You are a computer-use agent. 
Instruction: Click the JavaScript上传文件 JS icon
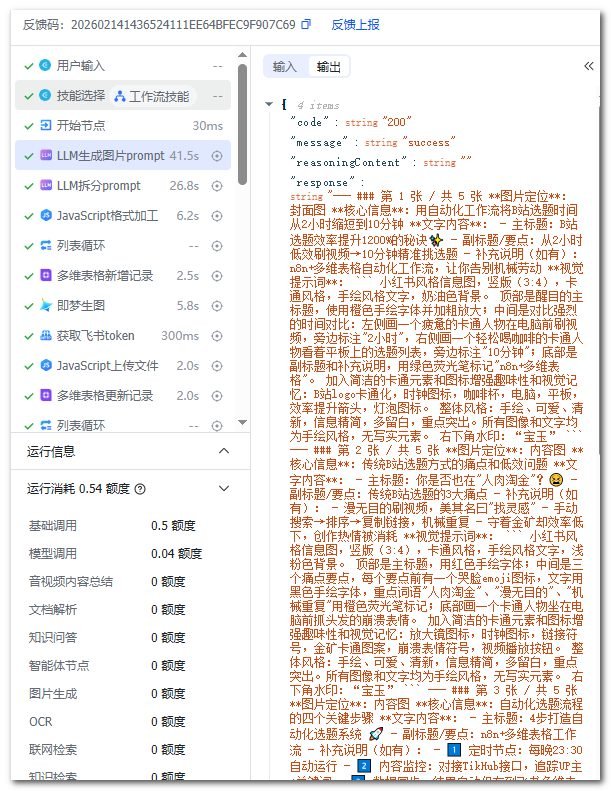pos(45,365)
